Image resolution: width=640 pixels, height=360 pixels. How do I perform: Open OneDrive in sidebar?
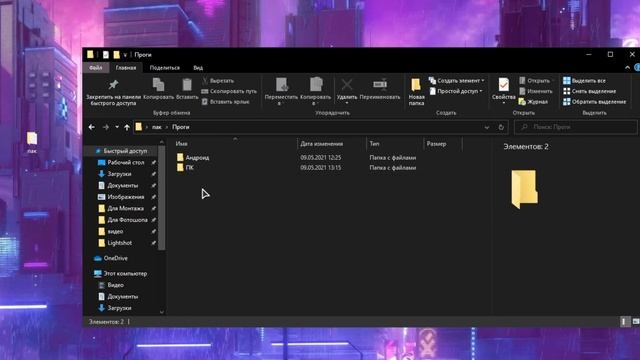point(111,258)
